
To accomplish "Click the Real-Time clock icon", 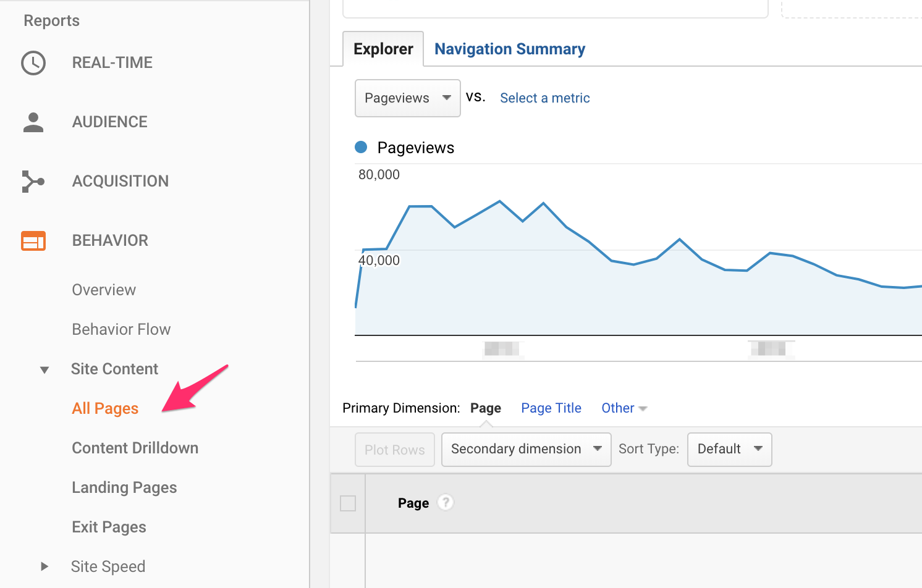I will point(33,63).
